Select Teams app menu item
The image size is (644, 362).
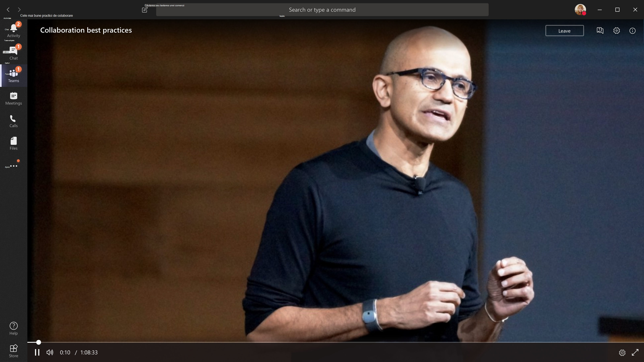click(x=14, y=75)
